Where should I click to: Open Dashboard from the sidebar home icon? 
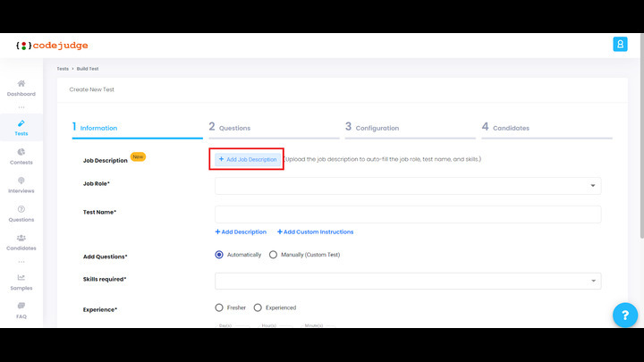click(21, 84)
